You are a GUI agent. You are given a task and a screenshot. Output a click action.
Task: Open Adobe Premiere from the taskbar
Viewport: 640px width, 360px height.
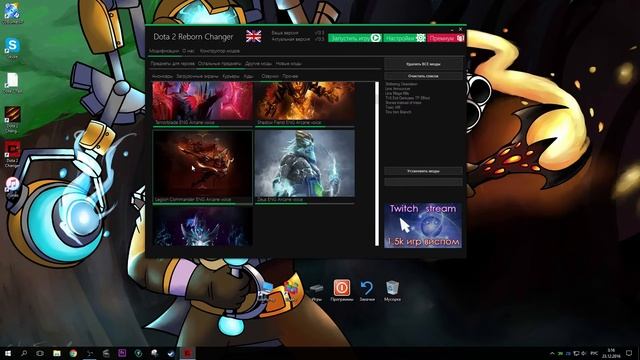pyautogui.click(x=122, y=353)
